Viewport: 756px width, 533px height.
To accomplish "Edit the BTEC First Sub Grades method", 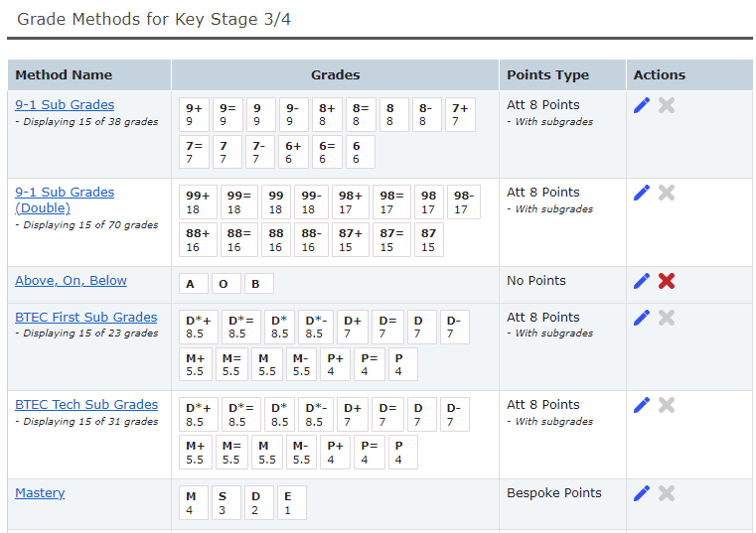I will point(642,318).
